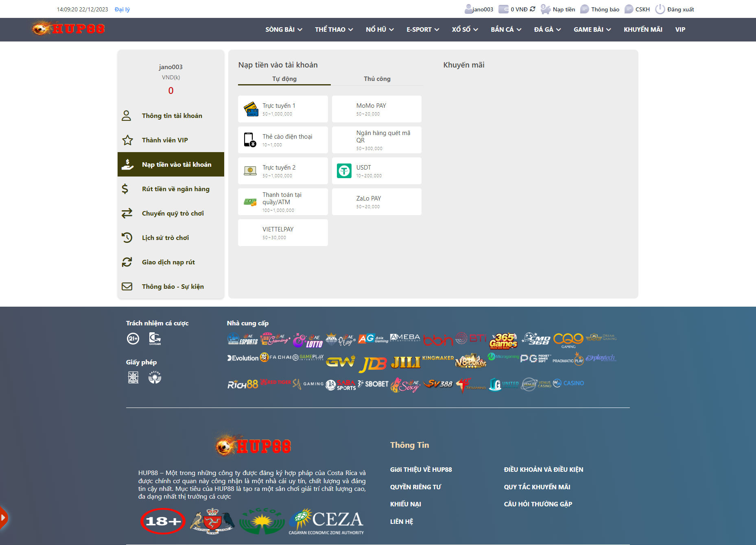Open CÂU HỎI THƯỜNG GẶP link
This screenshot has width=756, height=545.
click(538, 504)
